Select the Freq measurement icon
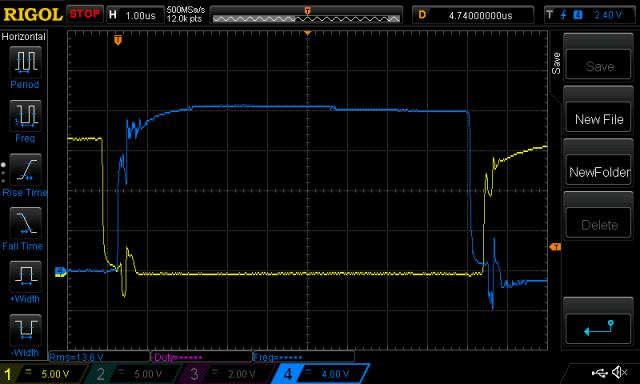The image size is (640, 384). [25, 115]
